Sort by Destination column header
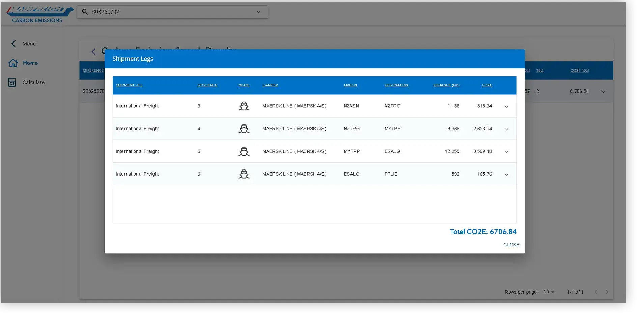This screenshot has height=313, width=644. pyautogui.click(x=396, y=85)
